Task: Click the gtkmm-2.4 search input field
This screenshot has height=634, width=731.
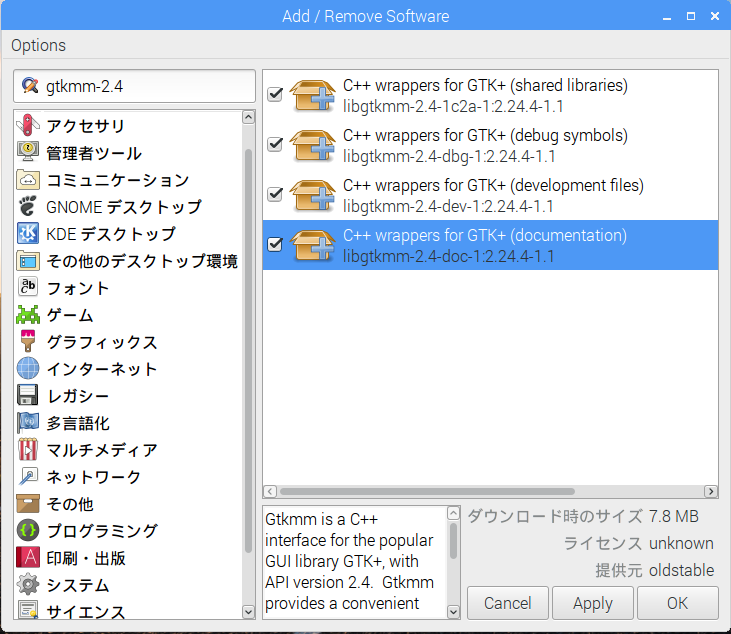Action: [145, 86]
